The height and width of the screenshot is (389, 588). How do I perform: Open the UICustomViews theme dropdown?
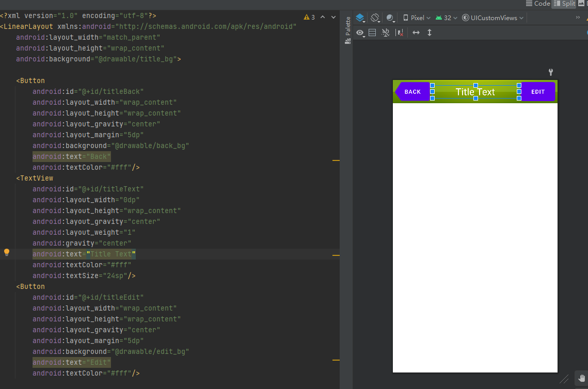pos(492,18)
